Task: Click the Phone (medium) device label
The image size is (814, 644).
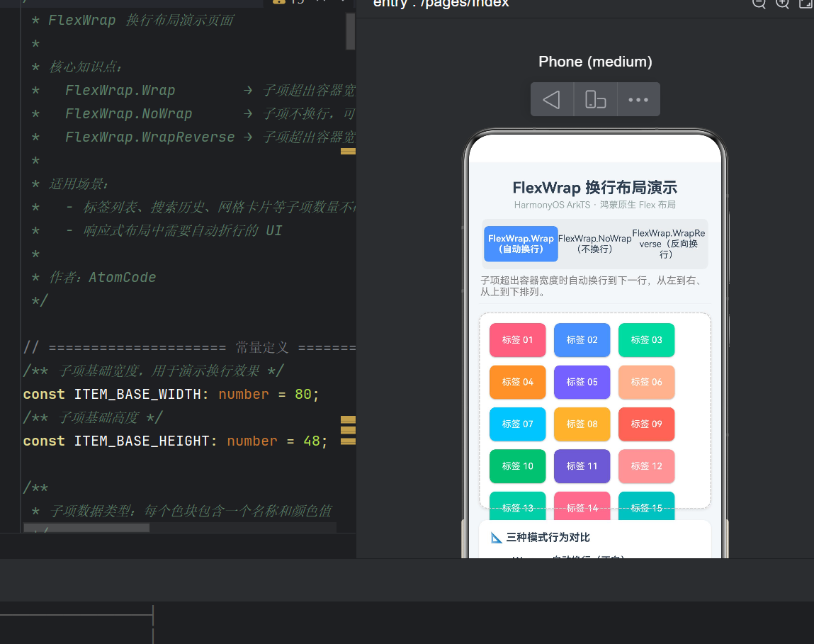Action: click(595, 62)
